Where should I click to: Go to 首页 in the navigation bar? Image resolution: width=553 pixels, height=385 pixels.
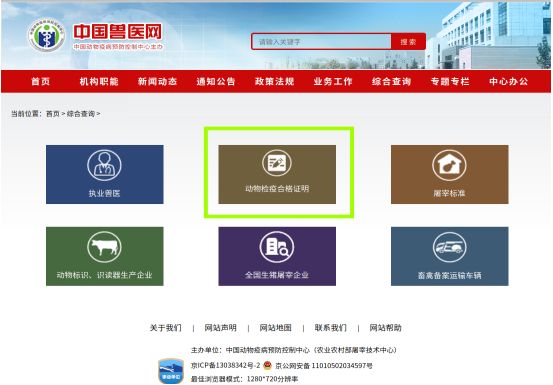(x=41, y=81)
